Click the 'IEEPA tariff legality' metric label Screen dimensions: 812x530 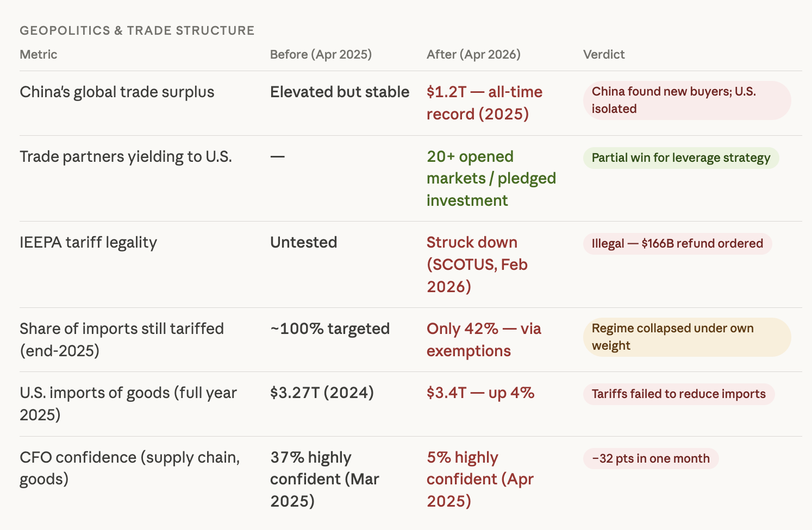pyautogui.click(x=88, y=243)
